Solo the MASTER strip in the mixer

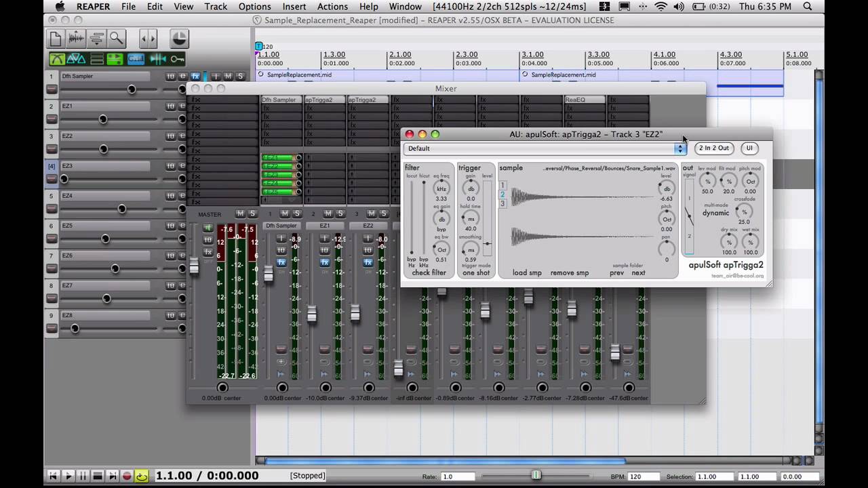tap(252, 214)
